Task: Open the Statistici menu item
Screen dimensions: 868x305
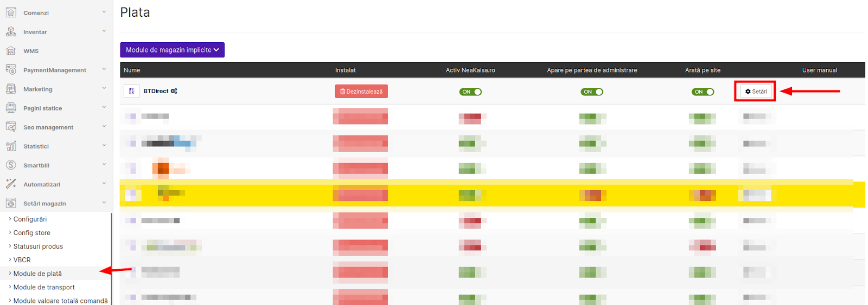Action: point(36,146)
